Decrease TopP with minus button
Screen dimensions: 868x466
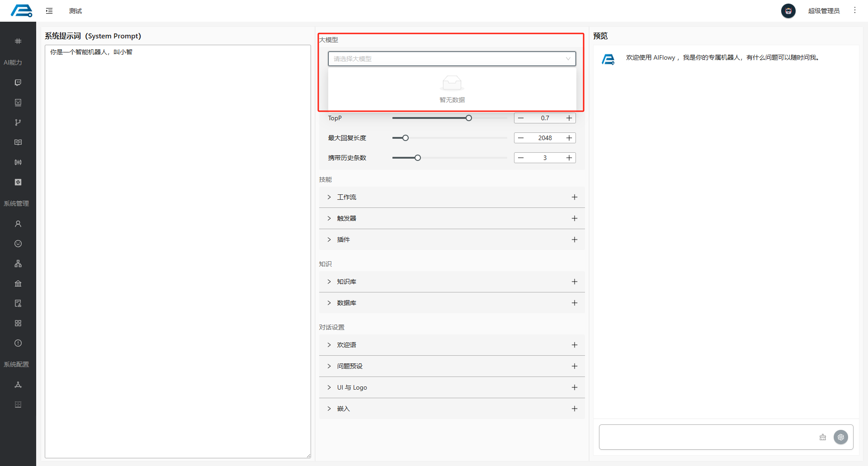[x=521, y=118]
